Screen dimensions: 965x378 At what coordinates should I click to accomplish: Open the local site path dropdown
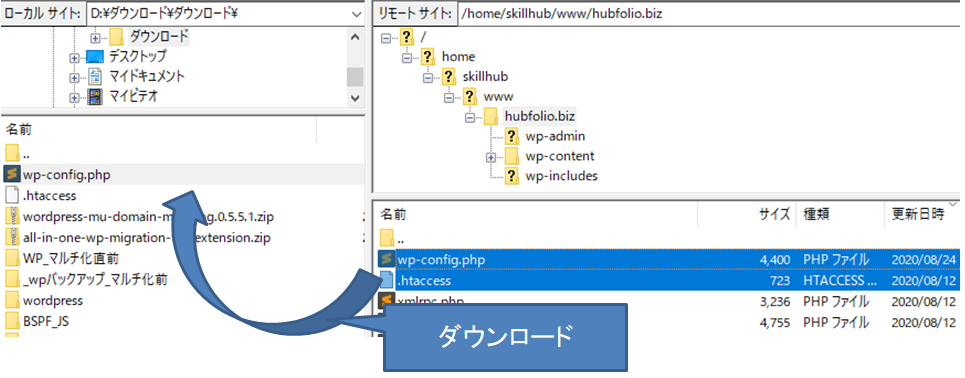[x=356, y=14]
